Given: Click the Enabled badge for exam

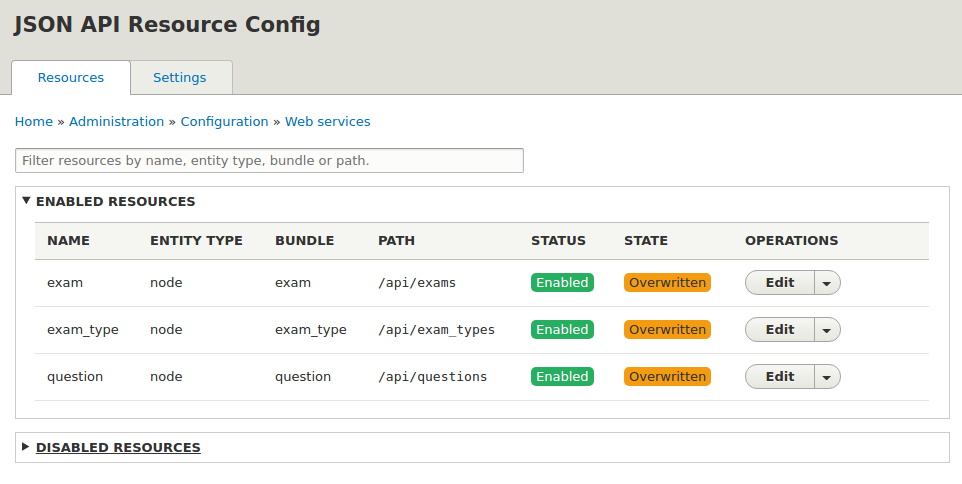Looking at the screenshot, I should point(562,283).
